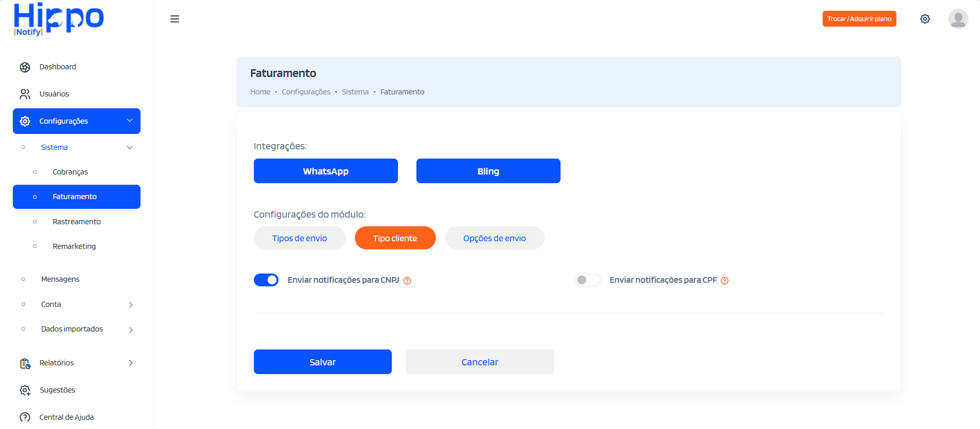Click Relatórios label in sidebar
Image resolution: width=980 pixels, height=429 pixels.
pyautogui.click(x=56, y=363)
